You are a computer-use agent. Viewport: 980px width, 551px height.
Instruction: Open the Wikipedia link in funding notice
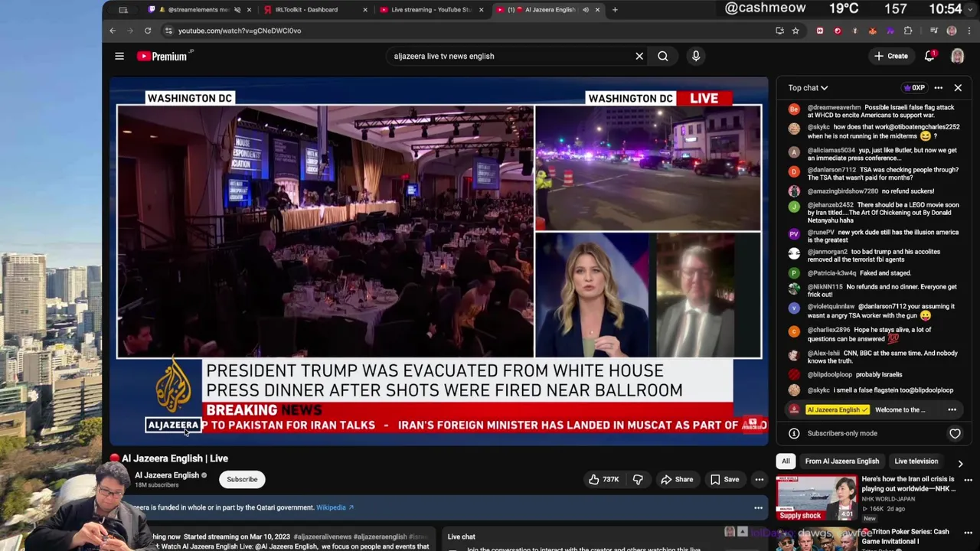335,507
